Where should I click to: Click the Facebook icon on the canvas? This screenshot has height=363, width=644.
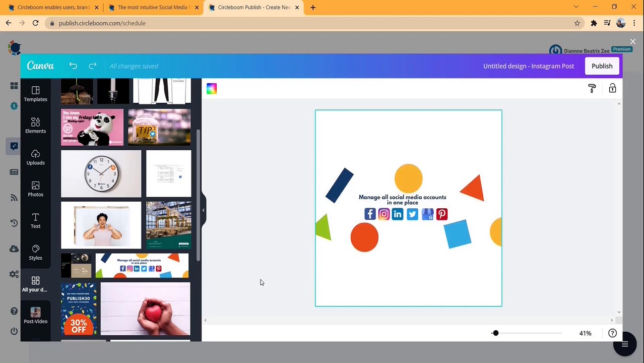tap(370, 214)
